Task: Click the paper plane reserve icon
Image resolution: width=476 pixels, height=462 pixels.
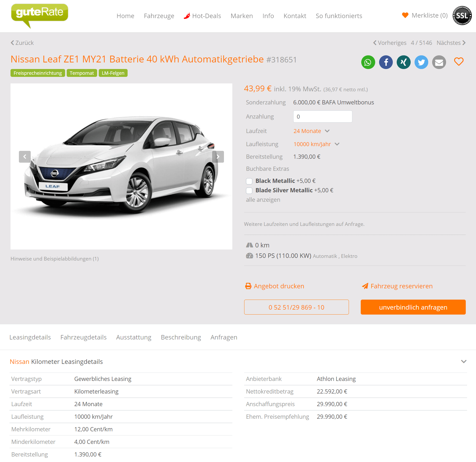Action: tap(365, 286)
